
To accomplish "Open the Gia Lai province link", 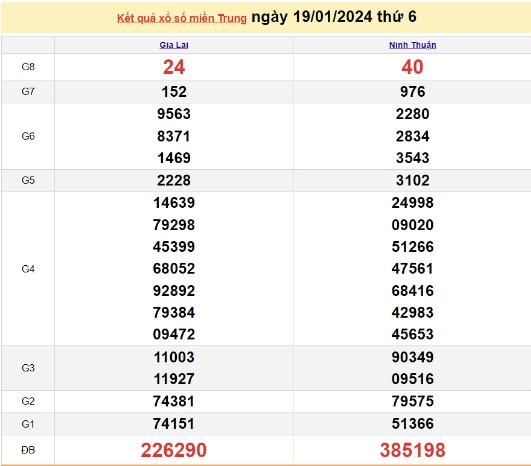I will tap(174, 45).
